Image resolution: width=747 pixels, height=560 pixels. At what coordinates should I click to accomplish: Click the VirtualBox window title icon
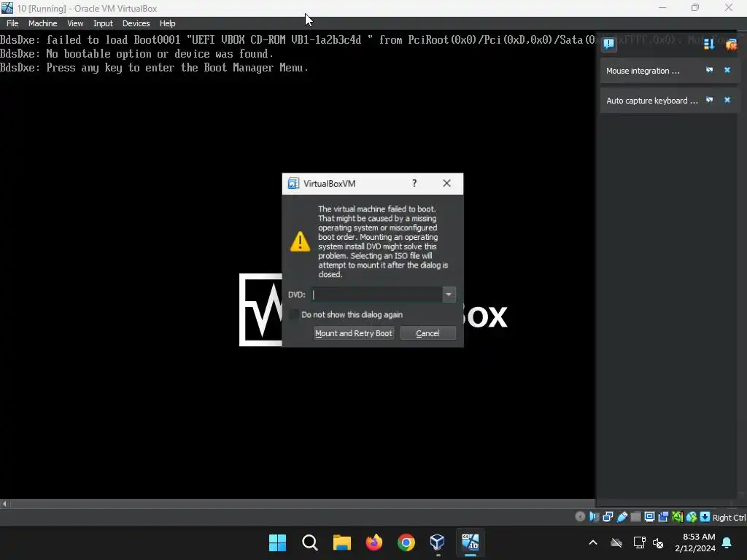pyautogui.click(x=7, y=8)
